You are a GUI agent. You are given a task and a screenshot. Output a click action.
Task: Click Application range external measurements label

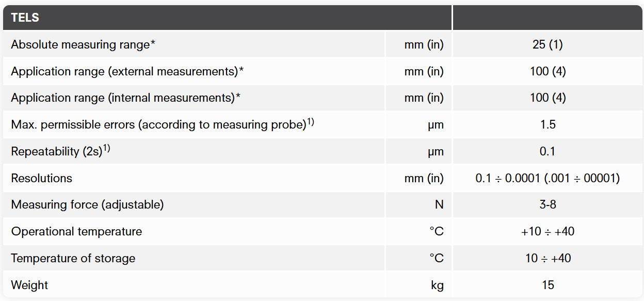tap(127, 71)
